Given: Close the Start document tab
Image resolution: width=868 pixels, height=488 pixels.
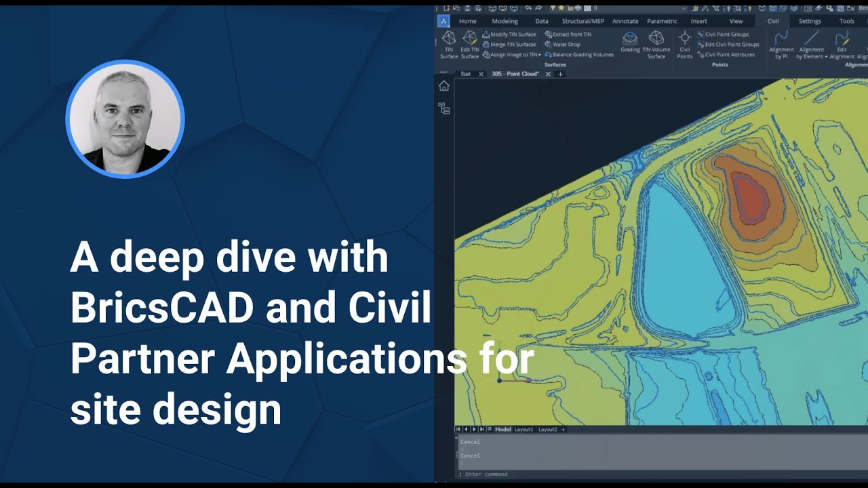Looking at the screenshot, I should coord(481,74).
